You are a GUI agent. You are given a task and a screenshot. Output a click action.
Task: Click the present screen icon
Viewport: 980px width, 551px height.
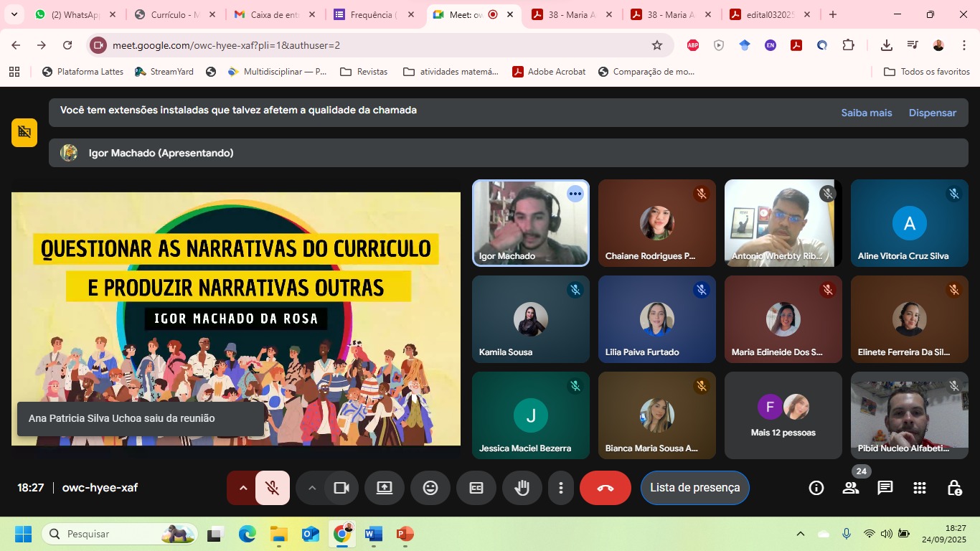click(x=385, y=488)
